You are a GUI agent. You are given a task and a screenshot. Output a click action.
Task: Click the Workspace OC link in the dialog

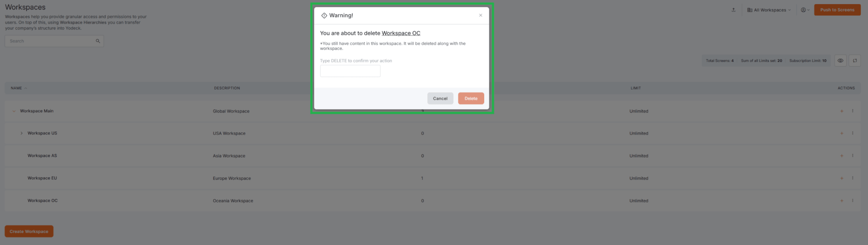tap(401, 33)
